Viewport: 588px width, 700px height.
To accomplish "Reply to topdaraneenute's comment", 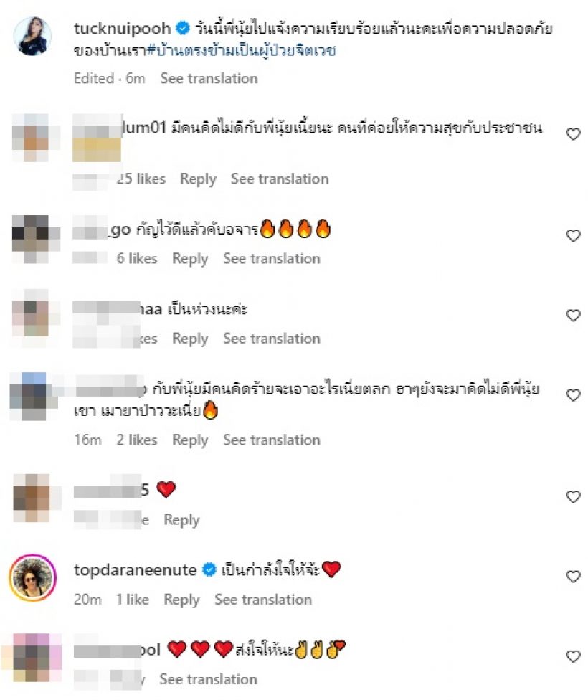I will [x=181, y=600].
